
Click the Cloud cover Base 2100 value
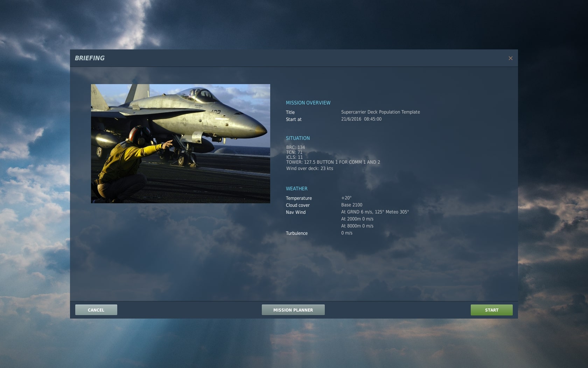tap(351, 205)
